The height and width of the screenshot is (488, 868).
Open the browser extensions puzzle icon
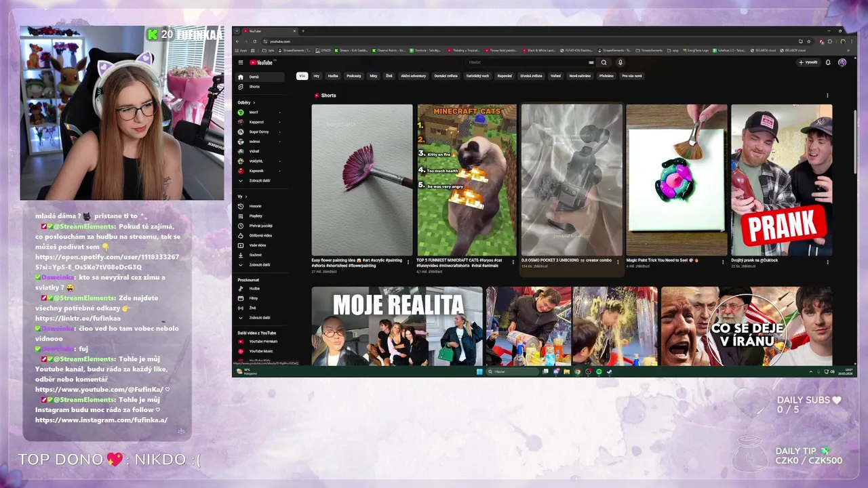(829, 41)
